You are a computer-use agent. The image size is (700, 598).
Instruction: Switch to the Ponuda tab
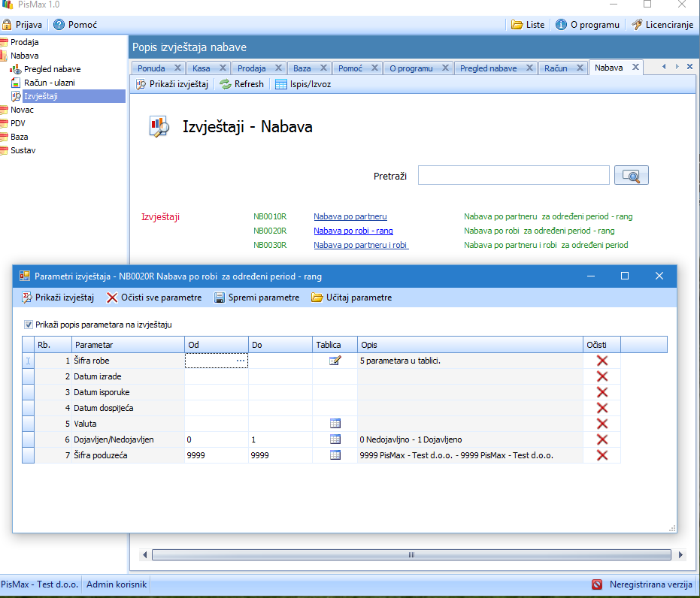click(x=151, y=68)
